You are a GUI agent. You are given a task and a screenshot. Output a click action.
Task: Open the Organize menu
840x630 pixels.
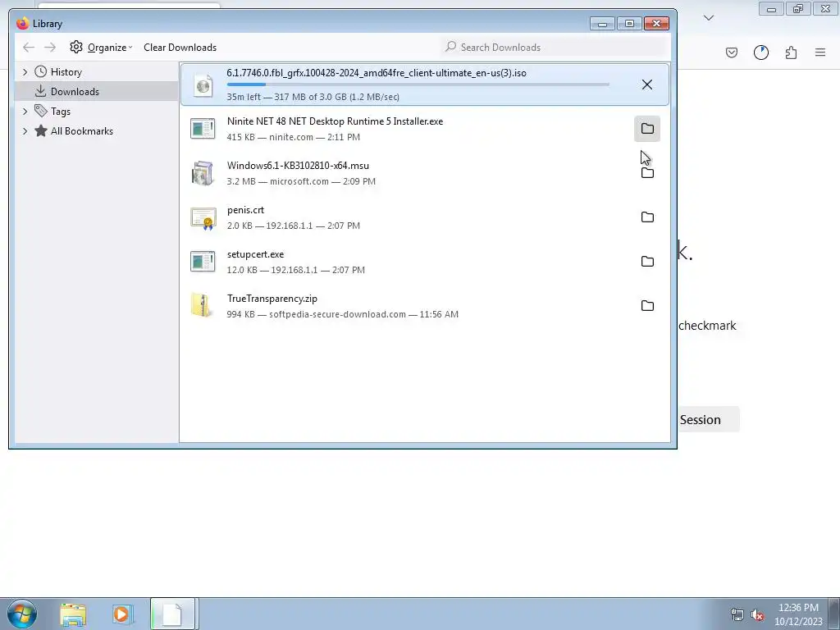pyautogui.click(x=101, y=47)
